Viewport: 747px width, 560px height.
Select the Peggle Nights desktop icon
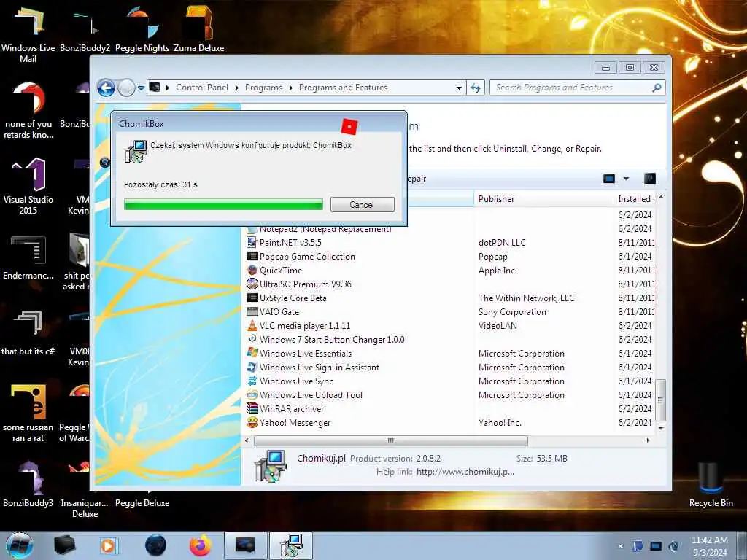point(142,29)
